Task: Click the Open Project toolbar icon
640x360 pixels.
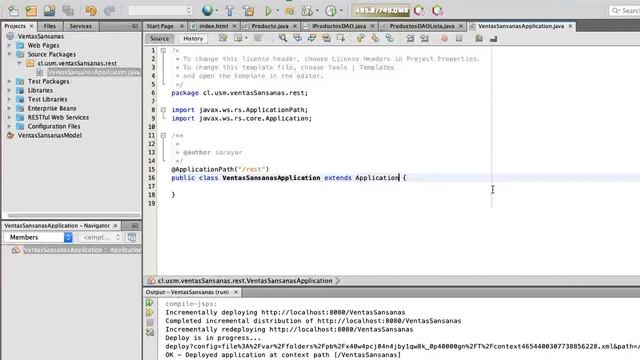Action: [49, 11]
